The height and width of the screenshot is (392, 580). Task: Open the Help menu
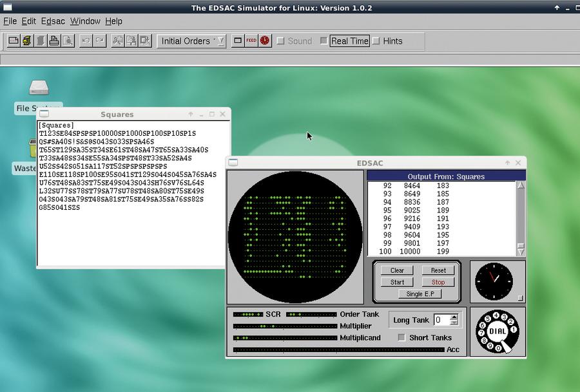pyautogui.click(x=113, y=21)
